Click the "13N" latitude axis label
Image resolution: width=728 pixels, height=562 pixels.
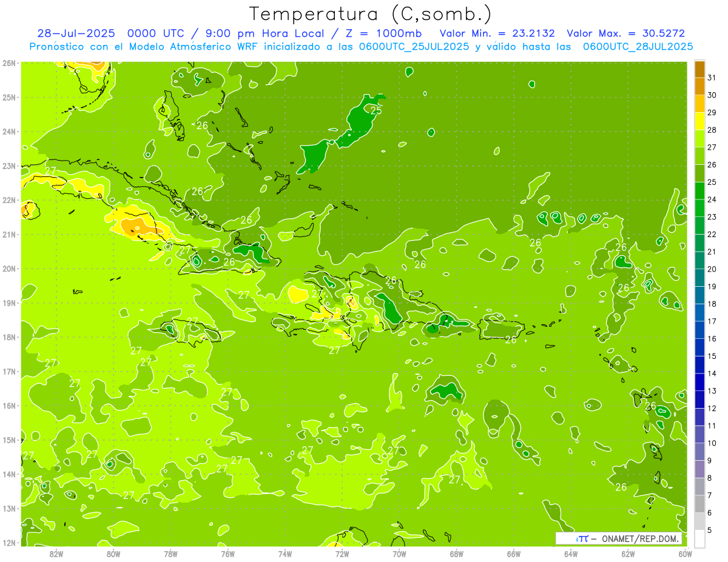(9, 509)
